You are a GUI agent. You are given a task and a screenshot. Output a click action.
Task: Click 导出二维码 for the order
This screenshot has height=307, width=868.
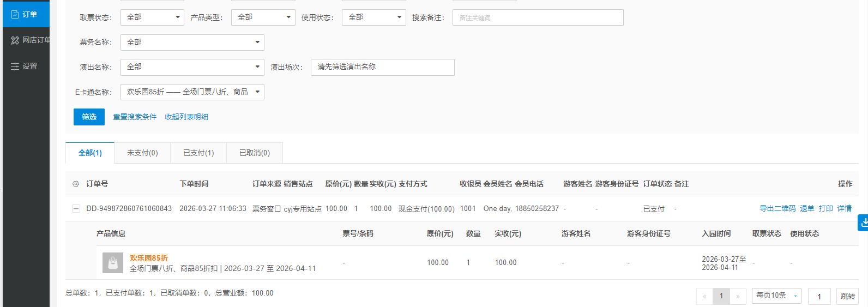777,209
